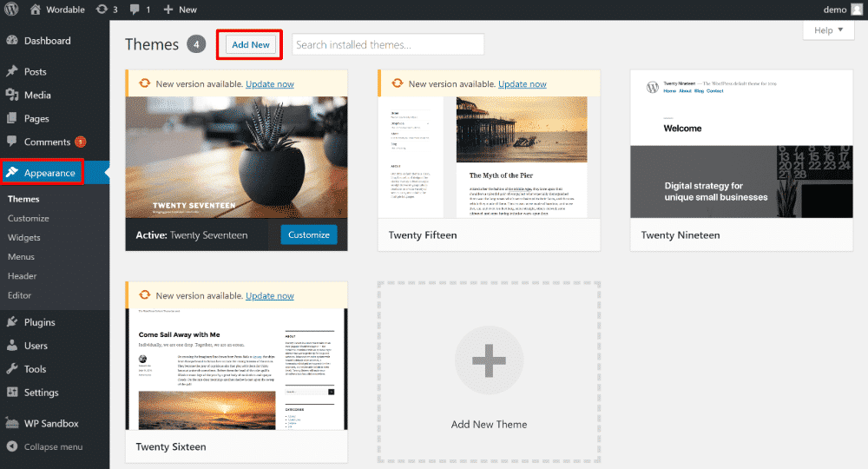The width and height of the screenshot is (868, 469).
Task: Click the demo username text
Action: point(835,10)
